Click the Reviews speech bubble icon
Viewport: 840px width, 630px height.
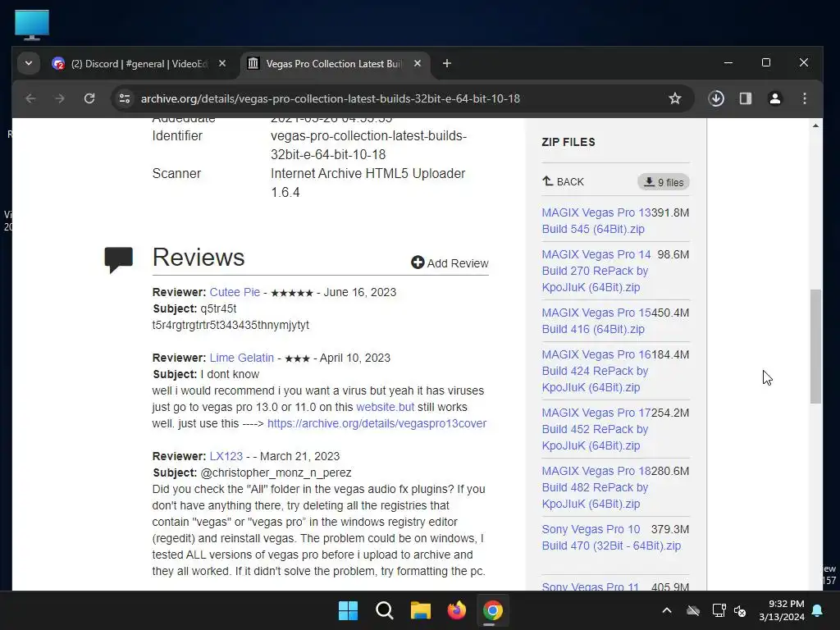point(118,260)
